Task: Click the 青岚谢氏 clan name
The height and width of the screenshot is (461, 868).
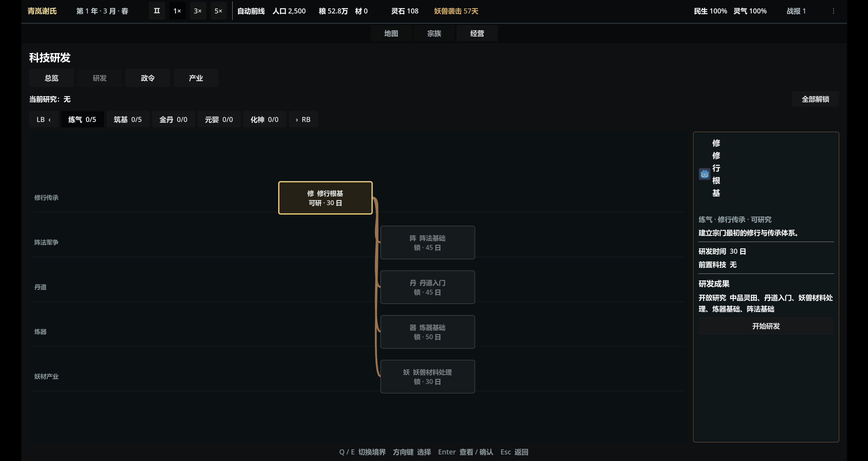Action: (42, 11)
